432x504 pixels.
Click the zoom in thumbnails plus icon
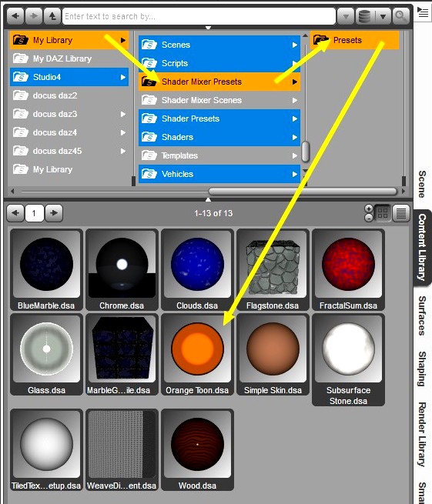point(369,209)
